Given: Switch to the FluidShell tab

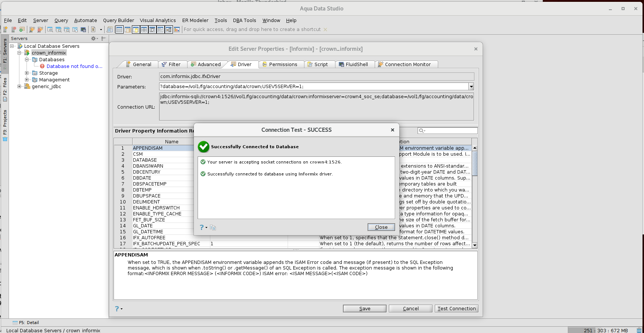Looking at the screenshot, I should pos(353,64).
